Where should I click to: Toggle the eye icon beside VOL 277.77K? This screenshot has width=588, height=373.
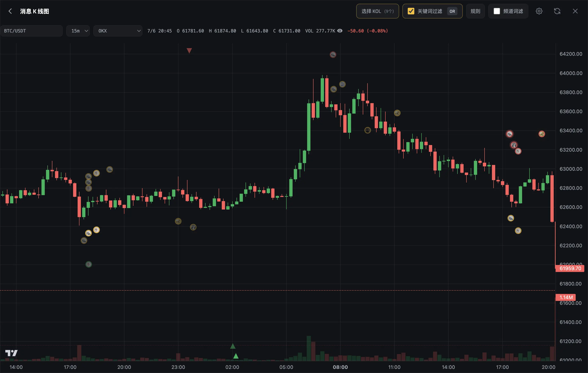(x=340, y=31)
